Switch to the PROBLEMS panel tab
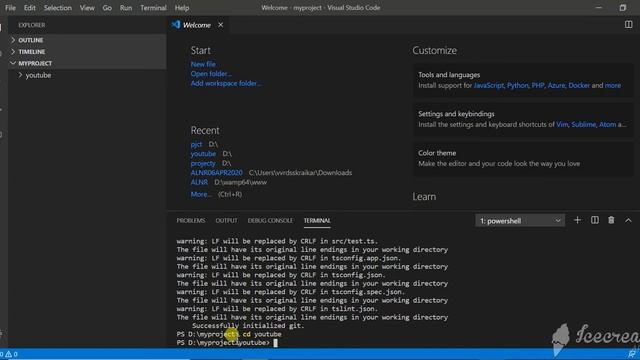This screenshot has width=640, height=360. [x=191, y=220]
